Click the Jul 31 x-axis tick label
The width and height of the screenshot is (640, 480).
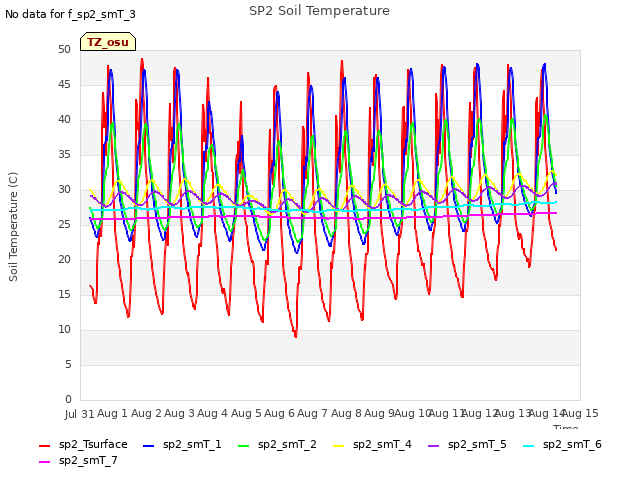80,414
